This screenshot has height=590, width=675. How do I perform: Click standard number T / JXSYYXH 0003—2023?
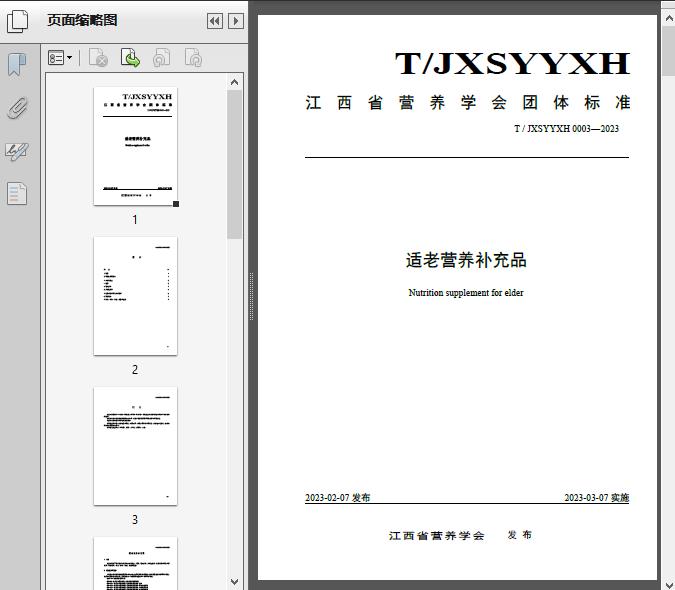[567, 129]
